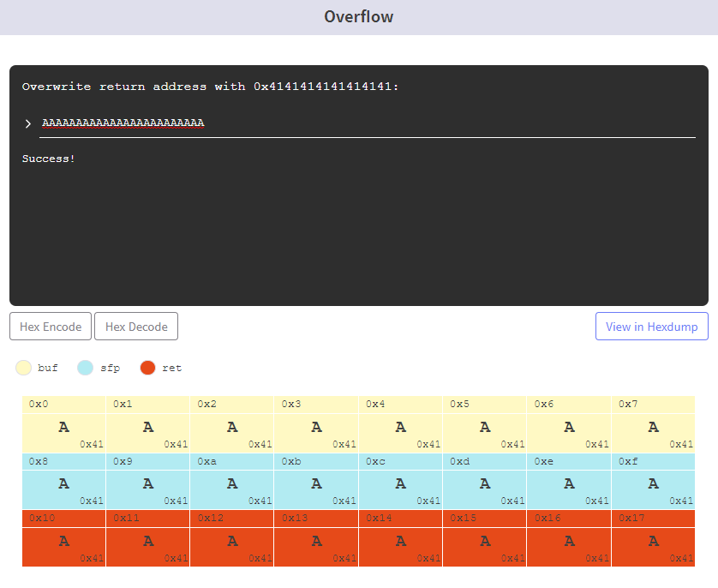
Task: Click the 'sfp' legend label
Action: point(110,368)
